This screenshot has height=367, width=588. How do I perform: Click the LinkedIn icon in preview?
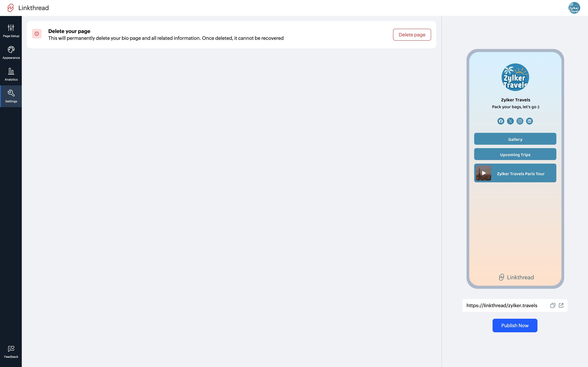pos(529,121)
